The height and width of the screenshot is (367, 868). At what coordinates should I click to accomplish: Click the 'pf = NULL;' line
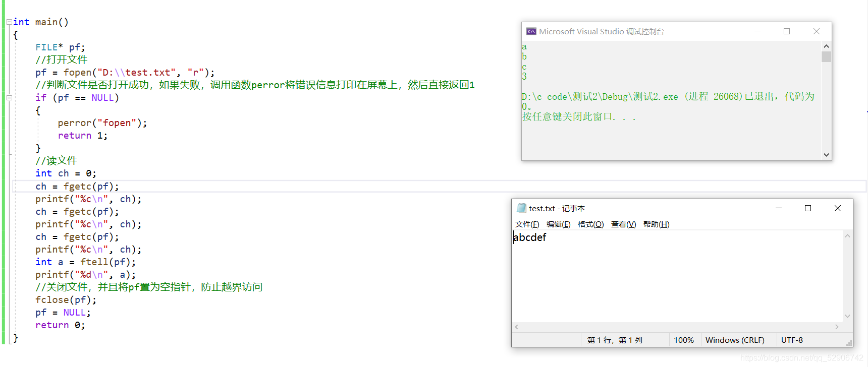pyautogui.click(x=63, y=313)
